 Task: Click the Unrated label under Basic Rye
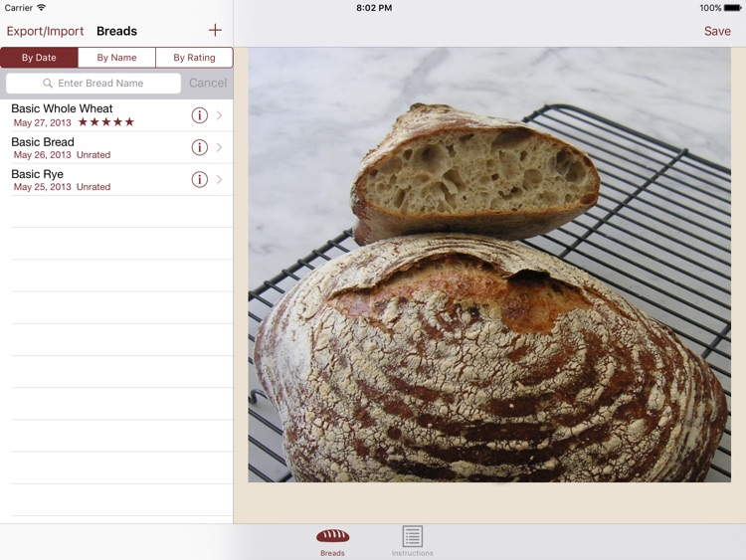[93, 187]
